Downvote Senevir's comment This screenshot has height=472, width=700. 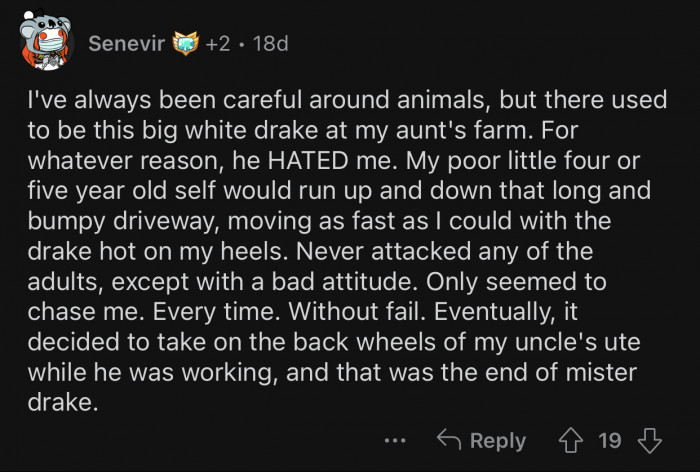650,441
